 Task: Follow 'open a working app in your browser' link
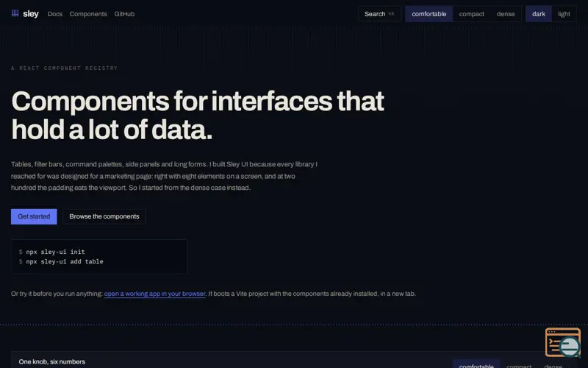click(x=154, y=294)
